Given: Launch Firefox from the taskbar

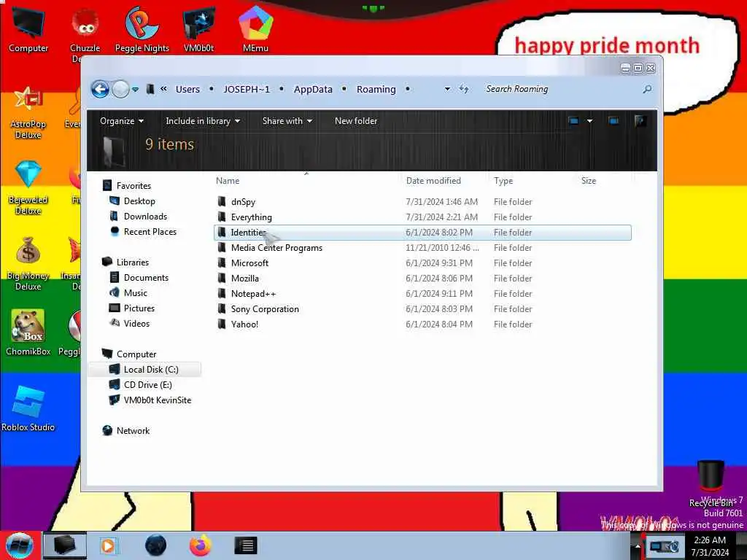Looking at the screenshot, I should tap(201, 545).
